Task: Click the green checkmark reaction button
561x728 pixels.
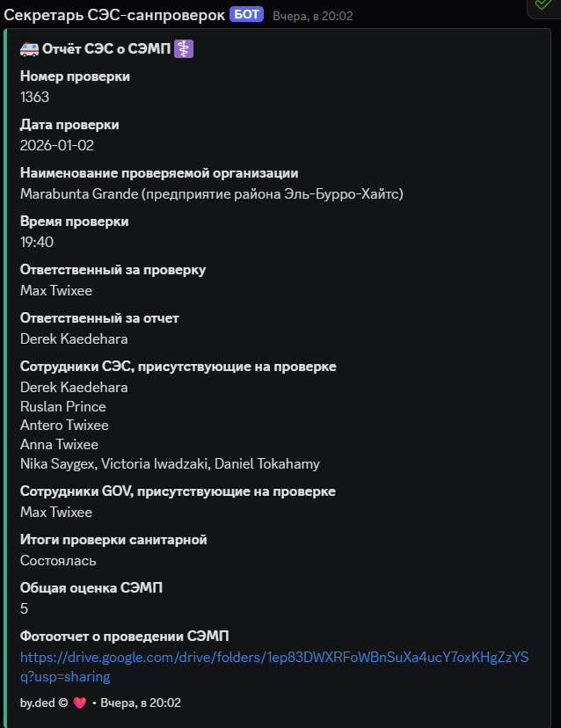Action: pyautogui.click(x=543, y=5)
